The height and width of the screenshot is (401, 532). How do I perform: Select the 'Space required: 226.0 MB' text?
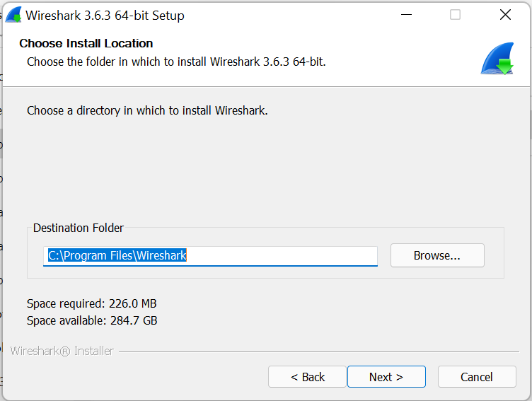(91, 303)
